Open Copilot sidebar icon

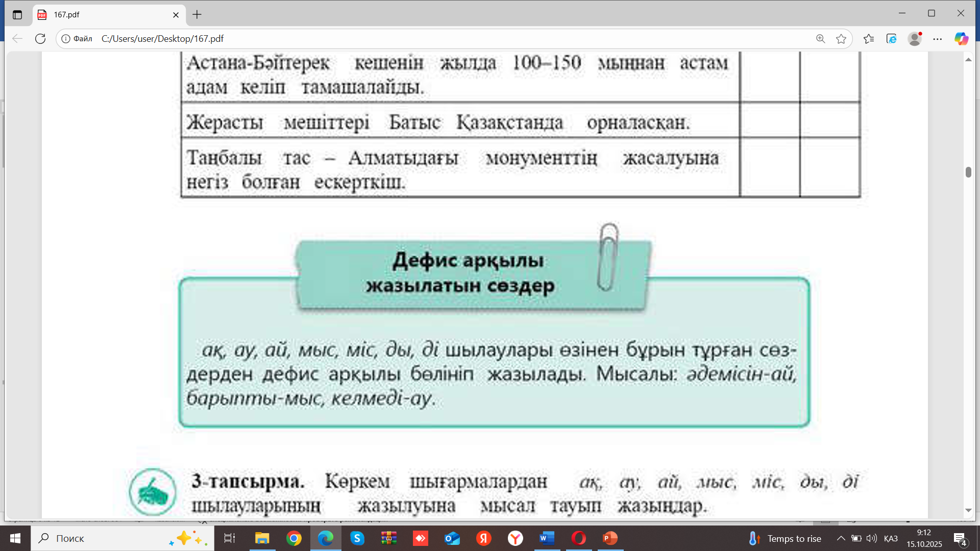point(961,39)
